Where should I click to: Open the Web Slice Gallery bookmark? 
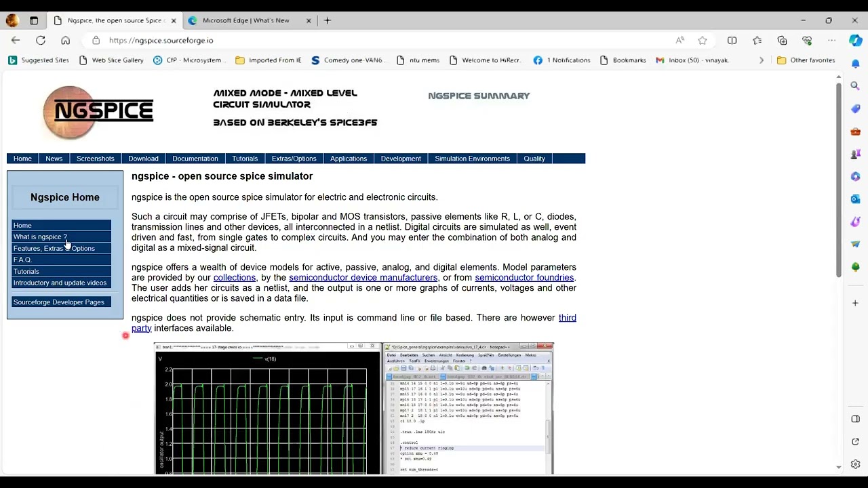[111, 60]
